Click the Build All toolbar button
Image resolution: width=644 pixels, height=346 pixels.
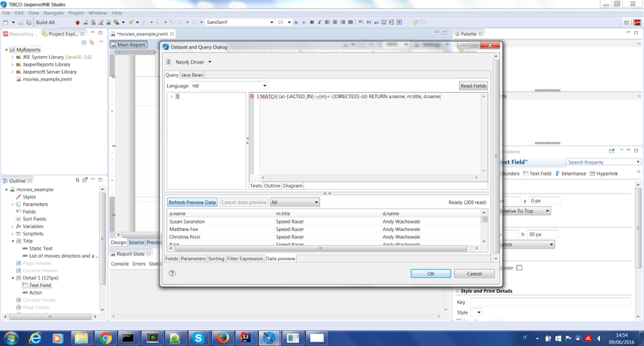pos(46,22)
